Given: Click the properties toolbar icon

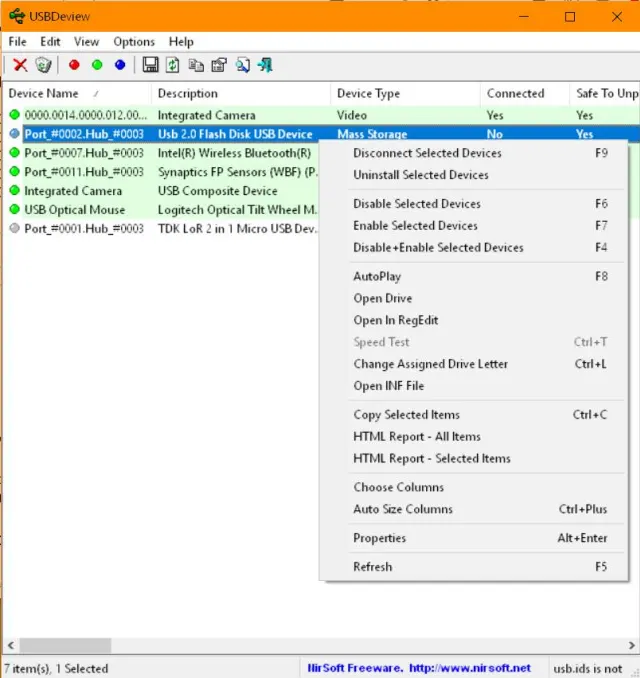Looking at the screenshot, I should (219, 65).
